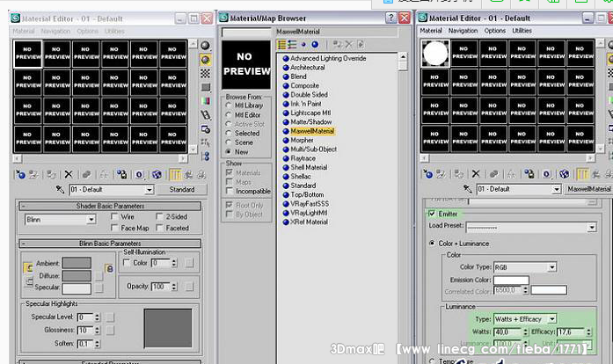Switch browser to View List mode
The height and width of the screenshot is (364, 613).
pyautogui.click(x=281, y=45)
